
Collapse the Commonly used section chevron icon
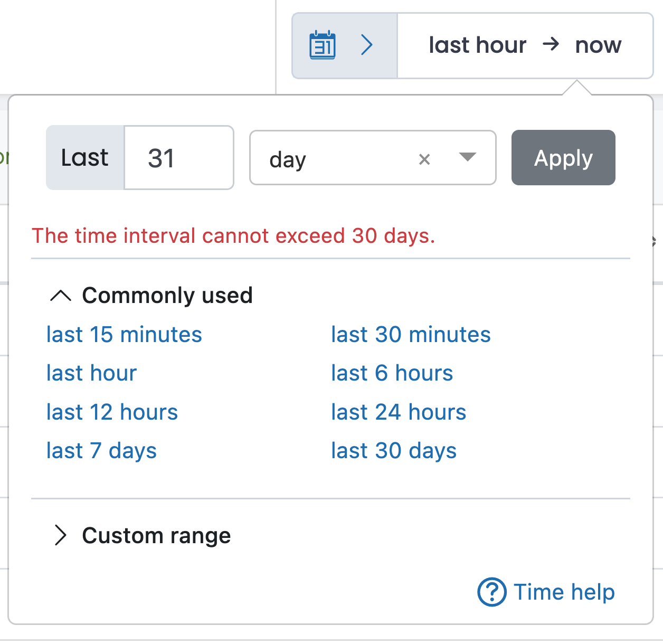61,296
